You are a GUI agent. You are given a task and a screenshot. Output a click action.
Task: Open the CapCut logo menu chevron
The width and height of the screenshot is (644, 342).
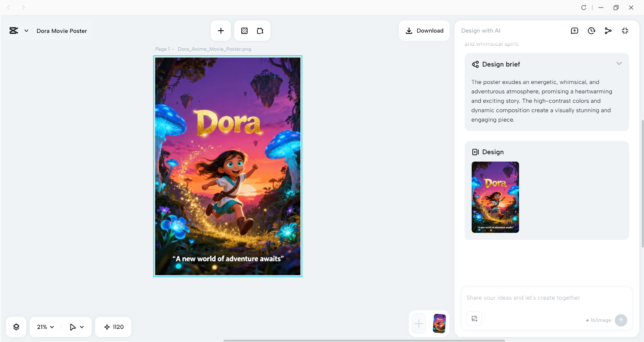pyautogui.click(x=27, y=31)
